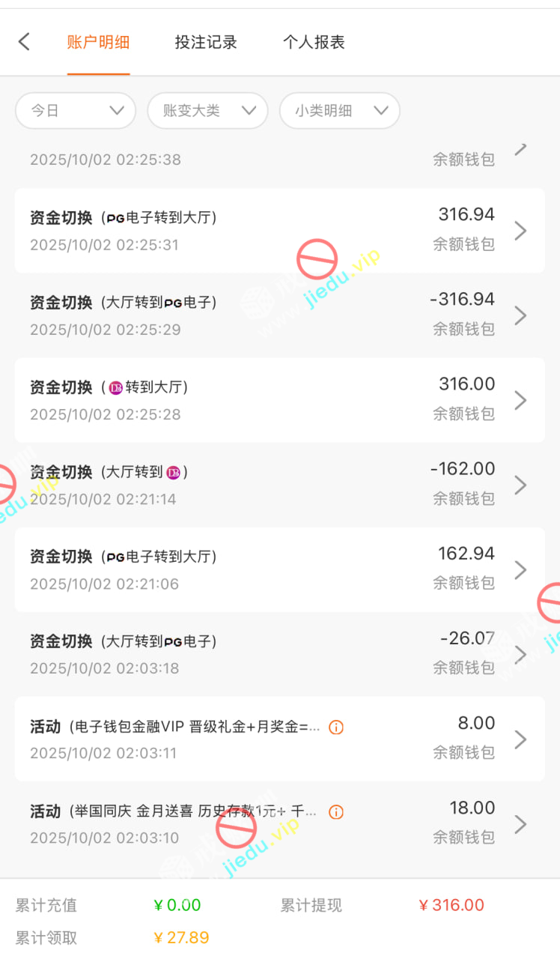Open chevron for -316.94 transfer entry
The height and width of the screenshot is (959, 560).
[x=521, y=315]
